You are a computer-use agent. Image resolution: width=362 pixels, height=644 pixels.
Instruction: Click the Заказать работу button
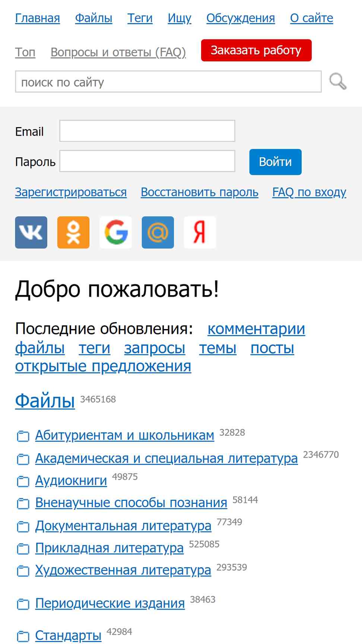click(x=256, y=50)
